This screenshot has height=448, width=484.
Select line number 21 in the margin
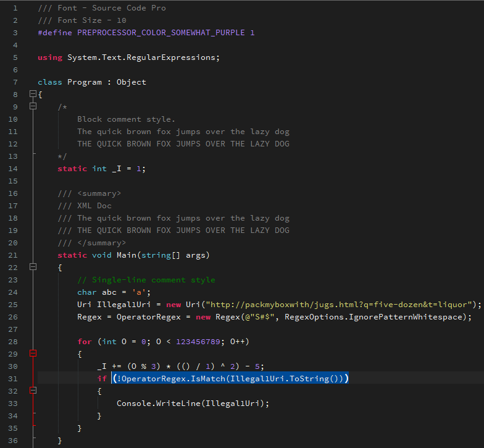point(14,255)
